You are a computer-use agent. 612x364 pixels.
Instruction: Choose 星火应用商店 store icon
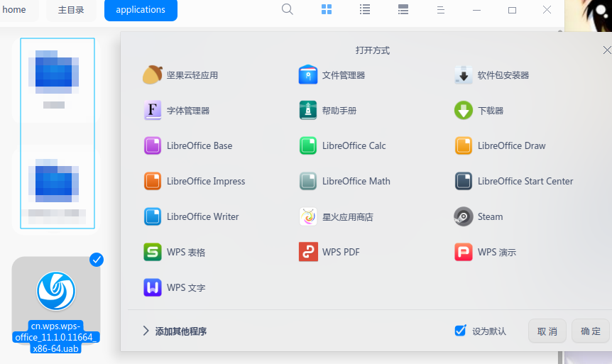308,217
